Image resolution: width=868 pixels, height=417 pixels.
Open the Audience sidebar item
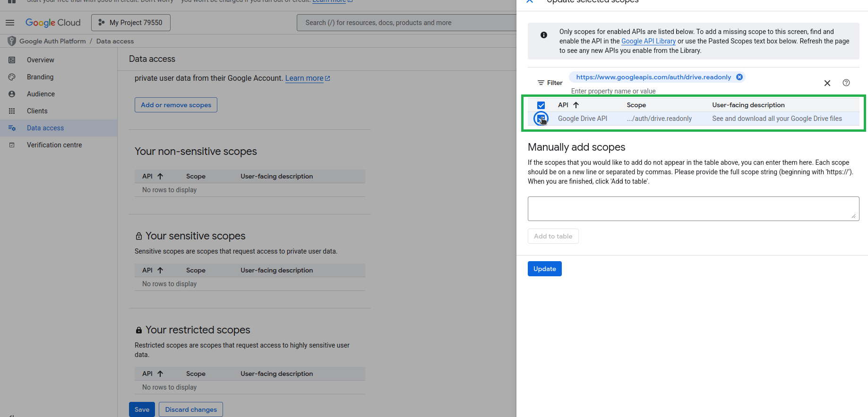pos(41,94)
